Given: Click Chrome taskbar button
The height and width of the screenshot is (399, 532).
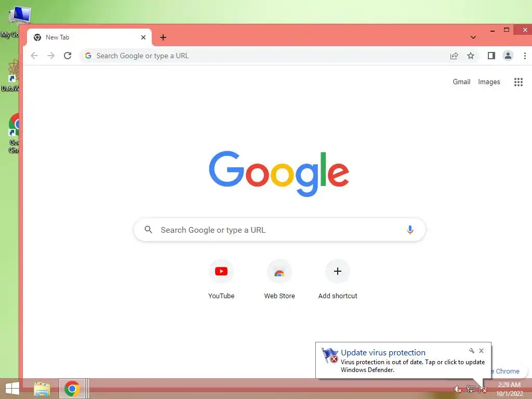Looking at the screenshot, I should 72,389.
